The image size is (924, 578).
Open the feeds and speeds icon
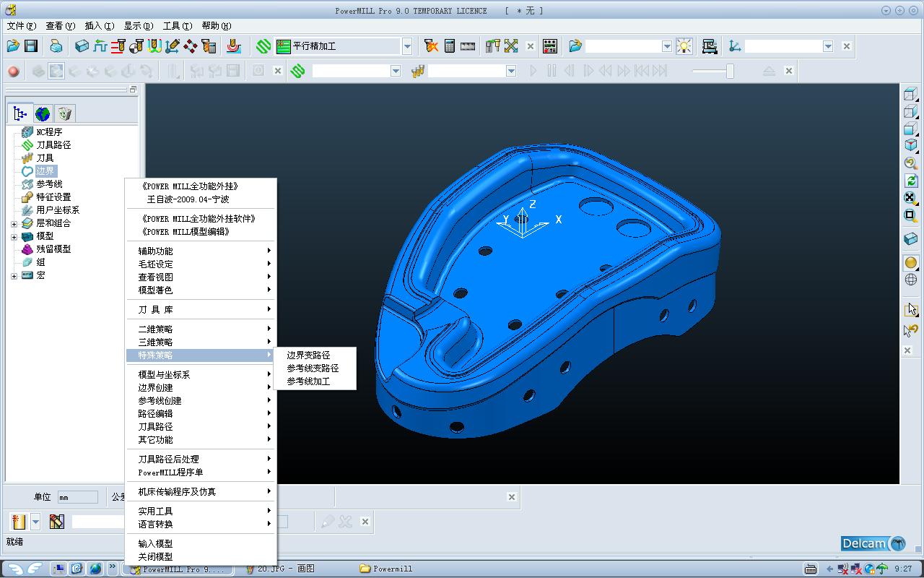tap(100, 46)
